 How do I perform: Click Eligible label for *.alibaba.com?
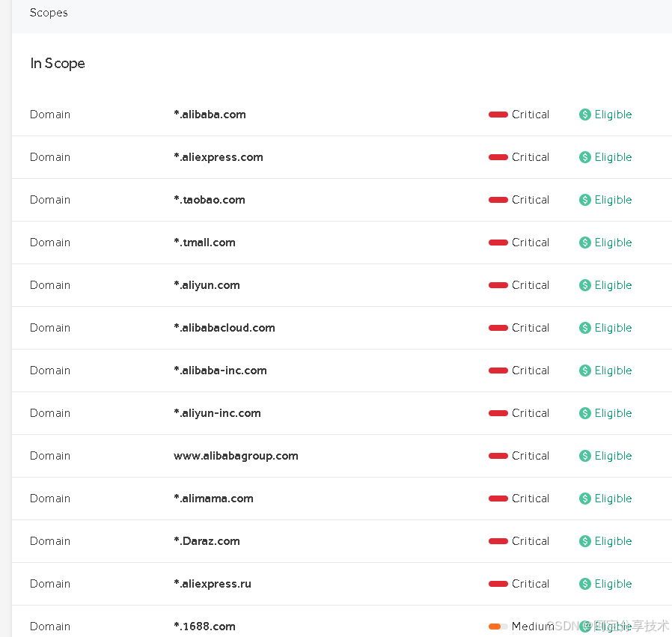(613, 115)
